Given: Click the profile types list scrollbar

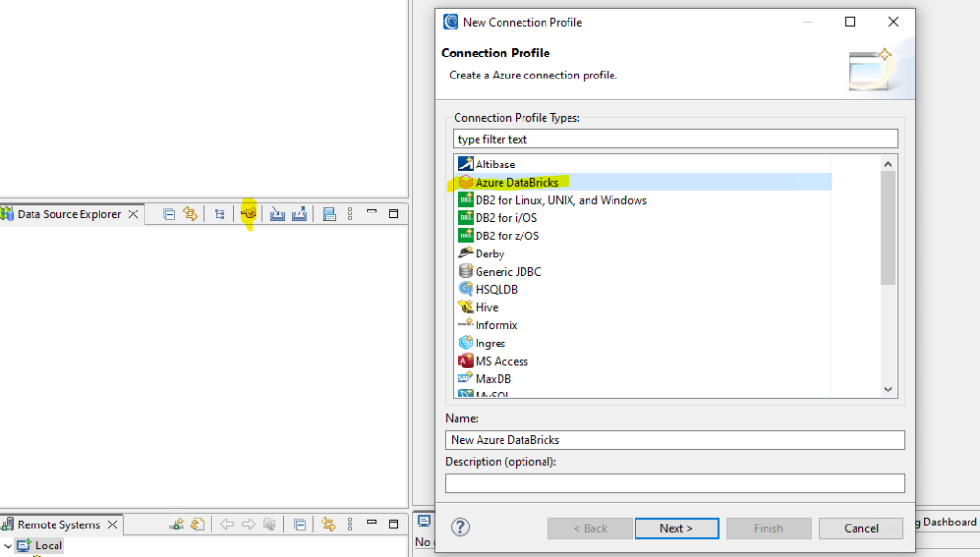Looking at the screenshot, I should (888, 230).
